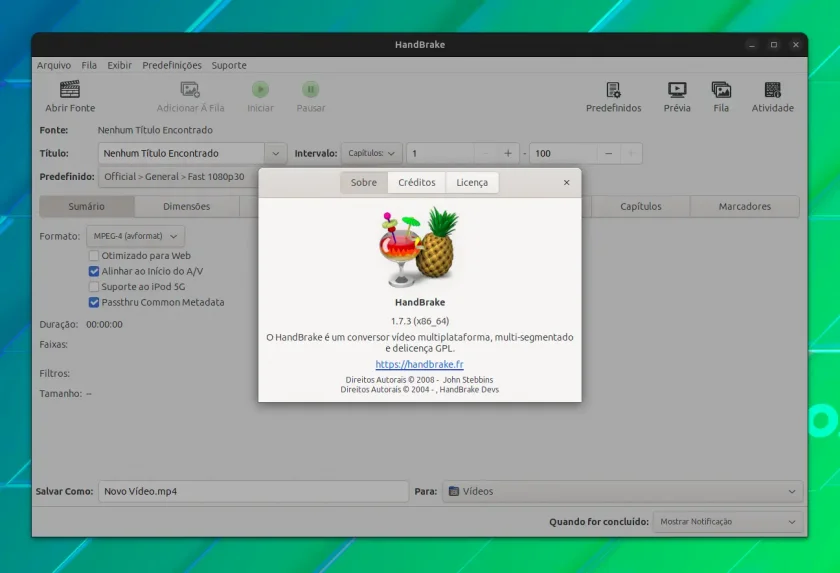Image resolution: width=840 pixels, height=573 pixels.
Task: Expand the Título dropdown arrow
Action: 275,153
